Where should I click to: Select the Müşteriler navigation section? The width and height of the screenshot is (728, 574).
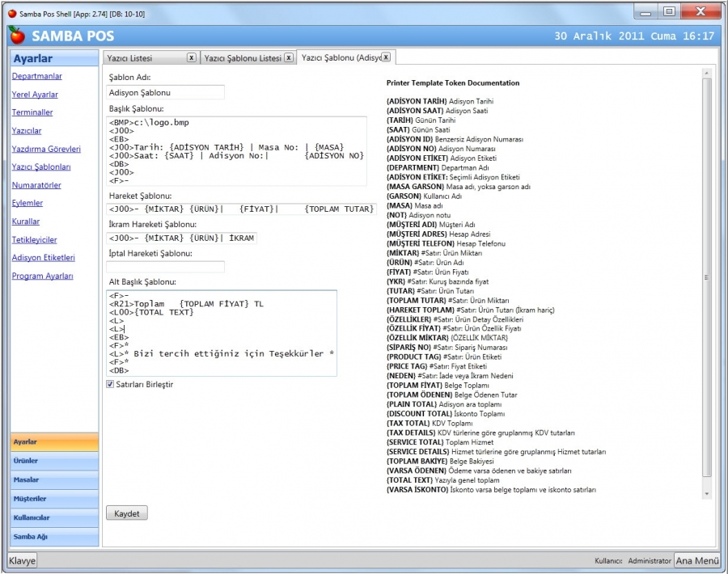click(54, 499)
